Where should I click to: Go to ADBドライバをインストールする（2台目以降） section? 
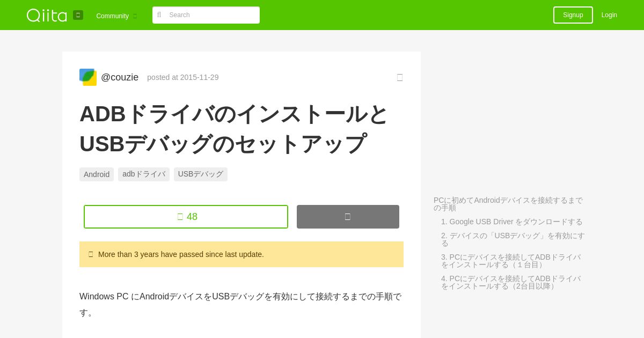pyautogui.click(x=511, y=282)
